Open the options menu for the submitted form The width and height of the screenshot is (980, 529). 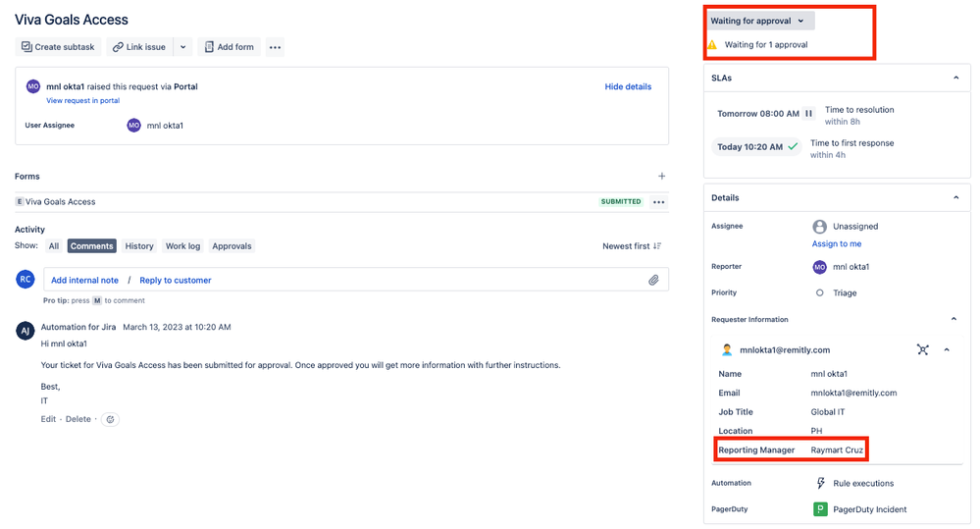pyautogui.click(x=659, y=202)
